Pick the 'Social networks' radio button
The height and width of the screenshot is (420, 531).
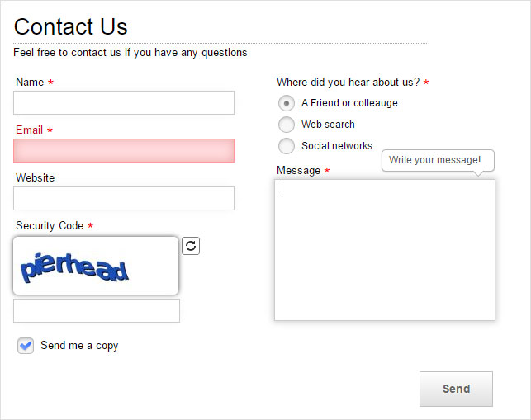pyautogui.click(x=287, y=146)
